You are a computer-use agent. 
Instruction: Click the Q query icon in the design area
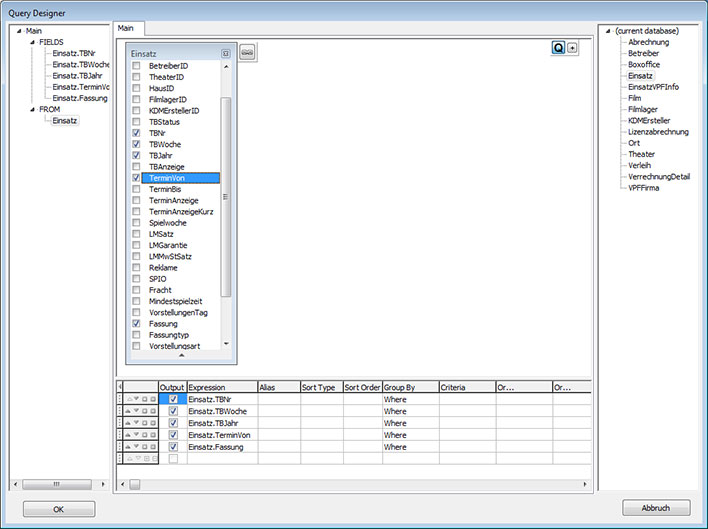tap(558, 47)
